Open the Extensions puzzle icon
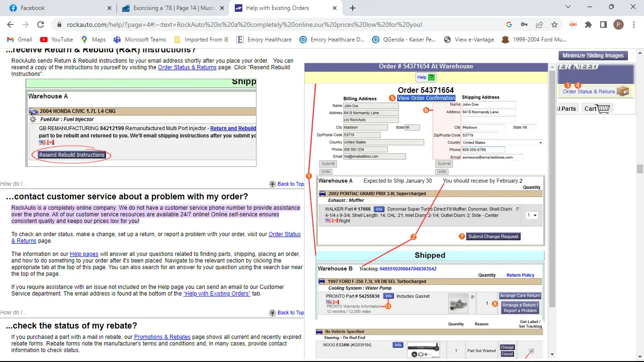The width and height of the screenshot is (644, 362). tap(588, 25)
